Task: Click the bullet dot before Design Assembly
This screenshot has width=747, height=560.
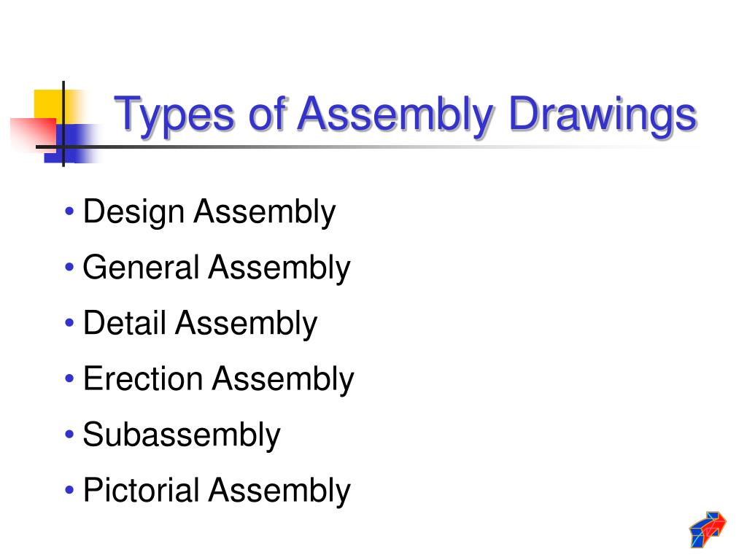Action: 69,211
